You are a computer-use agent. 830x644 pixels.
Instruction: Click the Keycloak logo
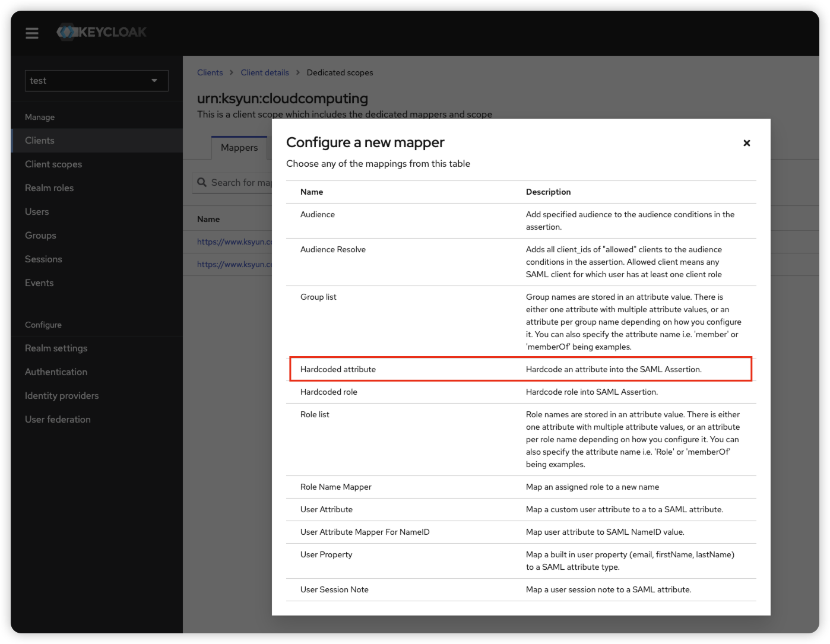(x=102, y=32)
